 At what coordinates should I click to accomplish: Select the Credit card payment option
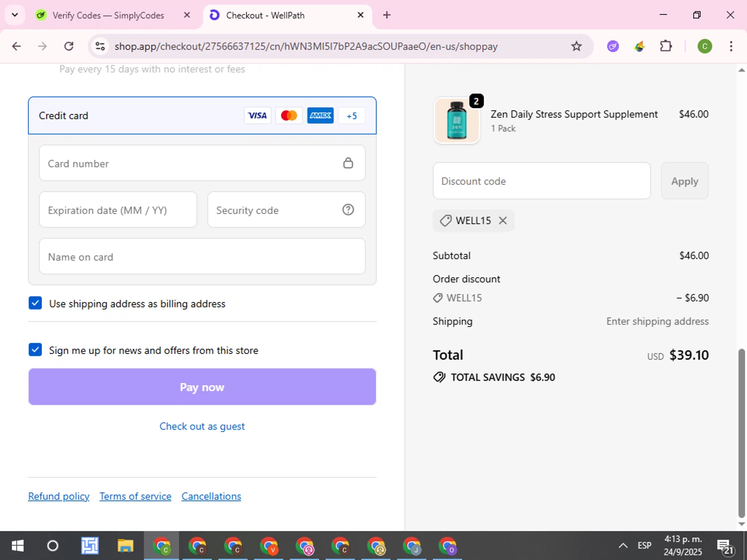point(202,115)
